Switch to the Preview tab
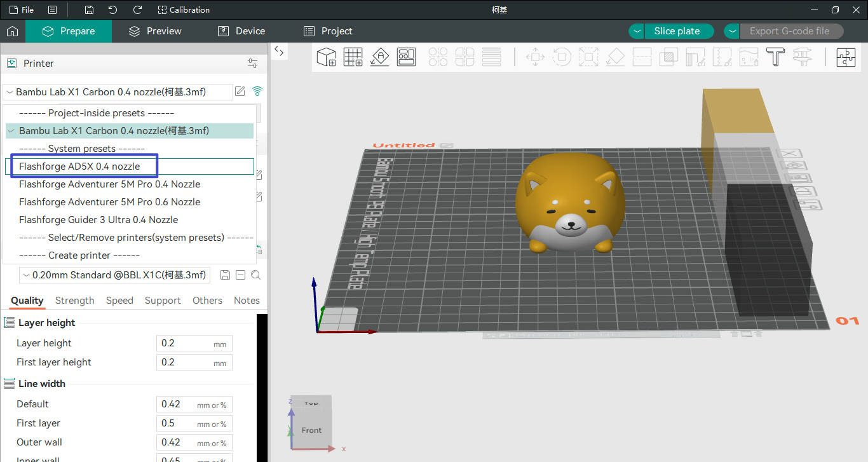The height and width of the screenshot is (462, 868). tap(155, 31)
